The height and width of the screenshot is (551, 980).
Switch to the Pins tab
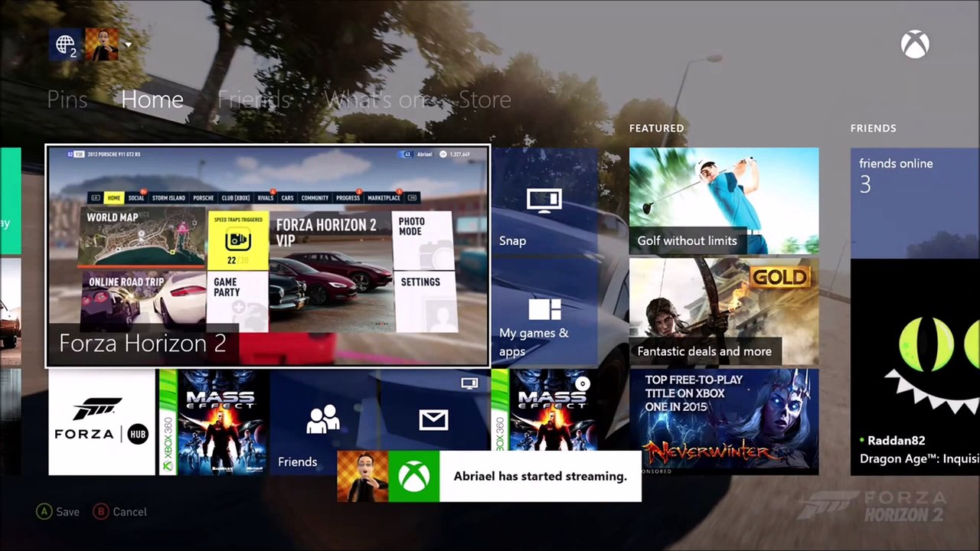click(x=67, y=99)
